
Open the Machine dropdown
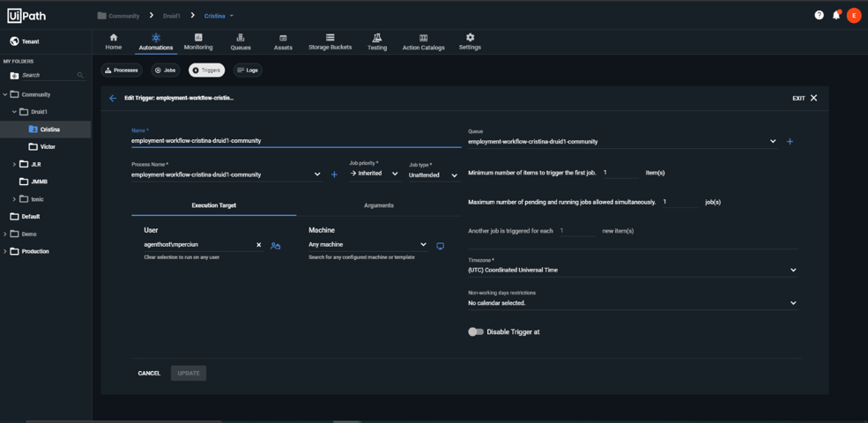(368, 244)
